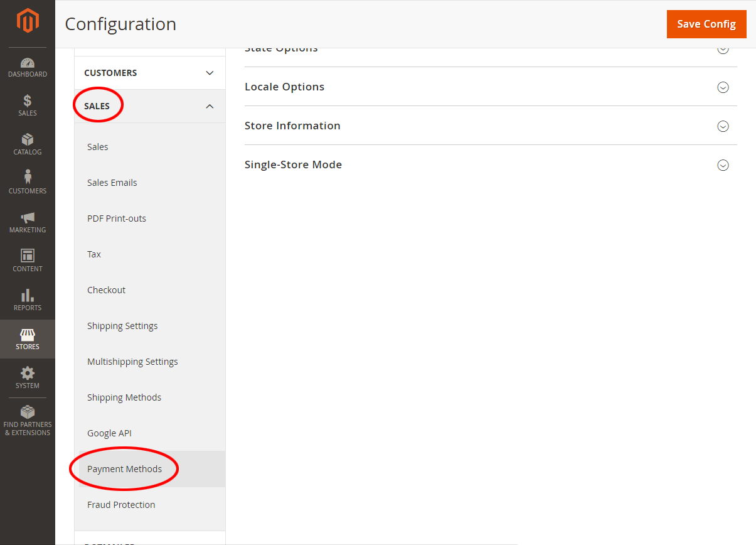Screen dimensions: 756x545
Task: Expand the State Options section arrow
Action: tap(723, 50)
